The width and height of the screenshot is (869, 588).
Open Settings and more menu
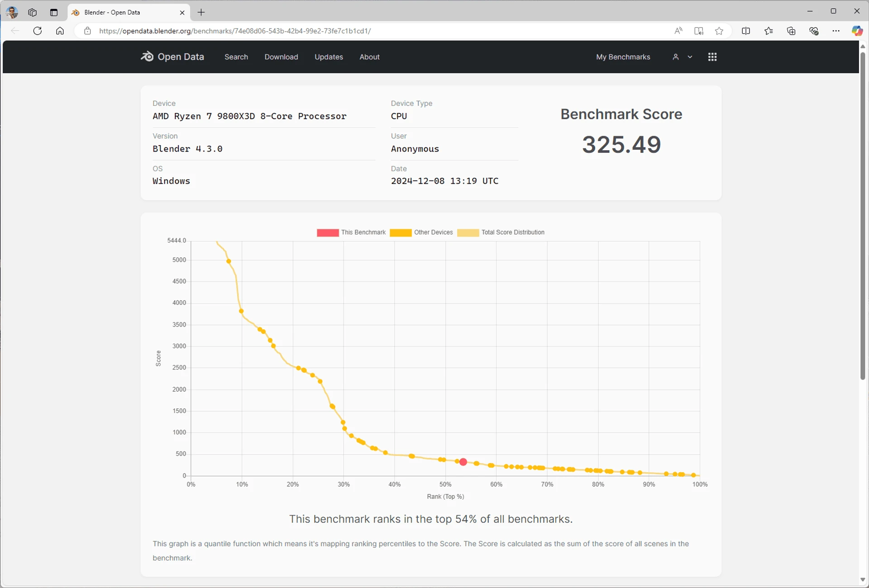tap(836, 31)
